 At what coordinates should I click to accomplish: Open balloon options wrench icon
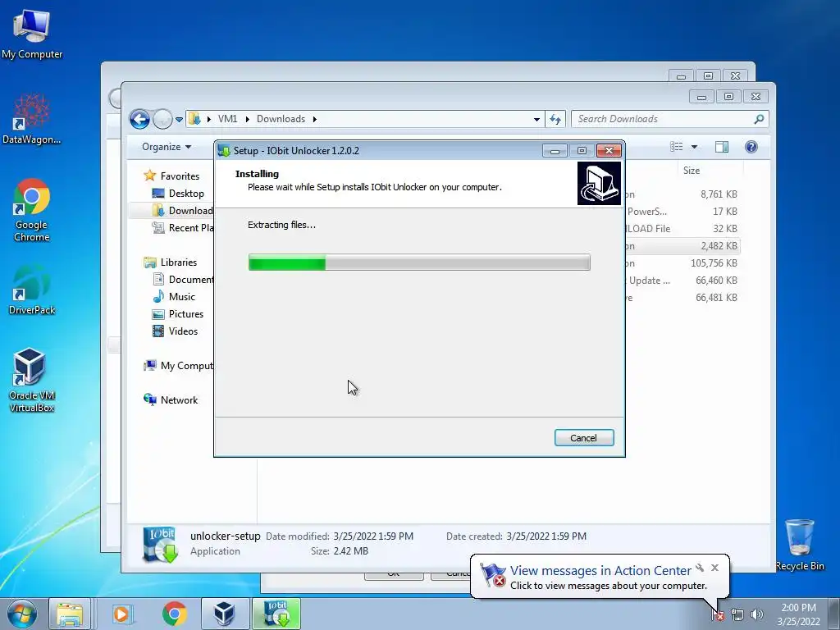click(x=700, y=568)
